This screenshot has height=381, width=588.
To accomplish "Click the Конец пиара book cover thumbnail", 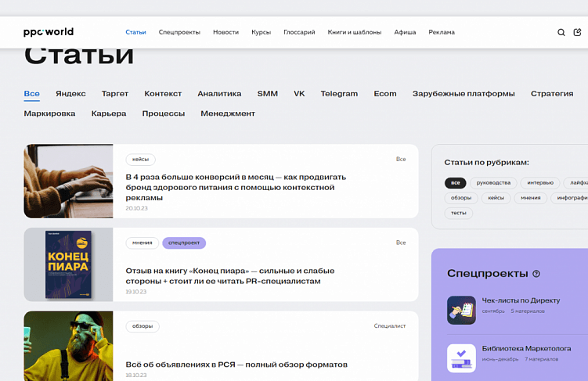I will point(68,264).
